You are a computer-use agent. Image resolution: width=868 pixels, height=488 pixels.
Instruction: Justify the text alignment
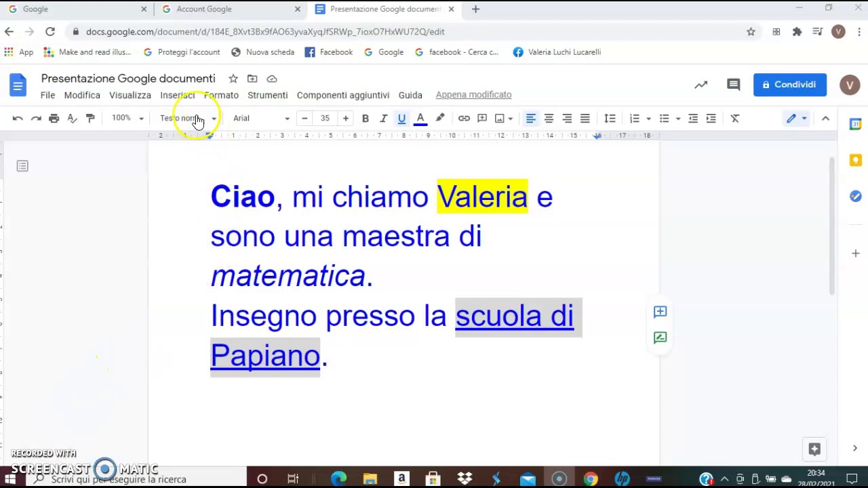click(585, 119)
